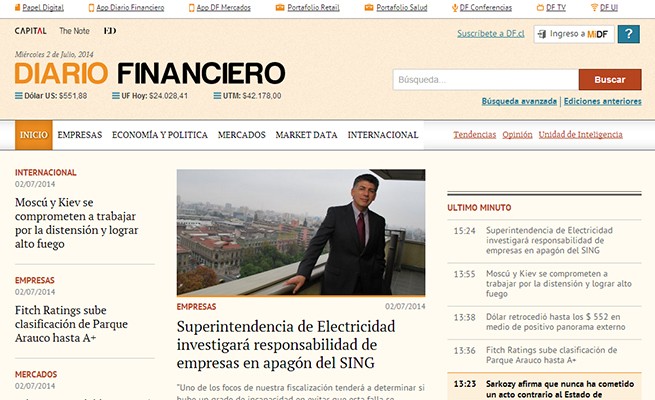
Task: Open the ECONOMÍA Y POLITICA section
Action: tap(160, 135)
